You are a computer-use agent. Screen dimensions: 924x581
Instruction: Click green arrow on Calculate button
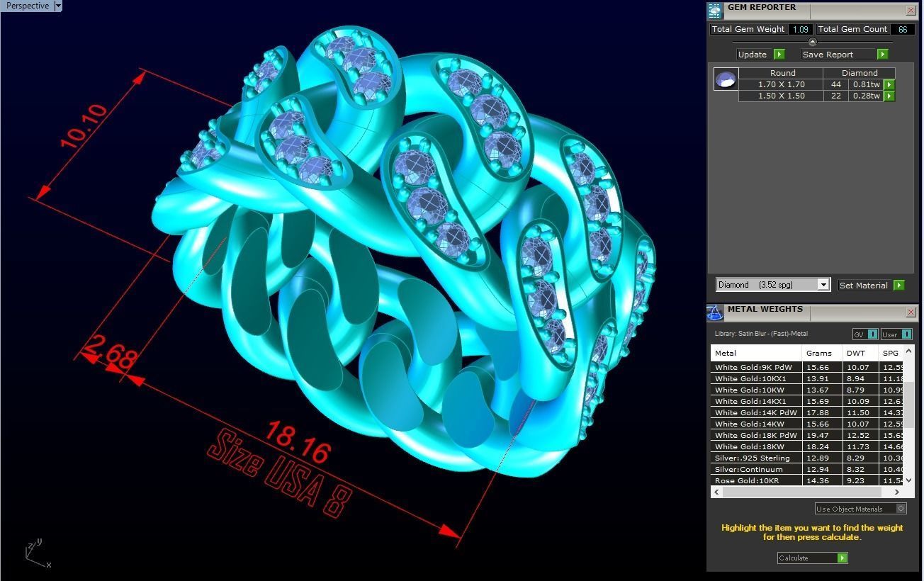(x=842, y=558)
